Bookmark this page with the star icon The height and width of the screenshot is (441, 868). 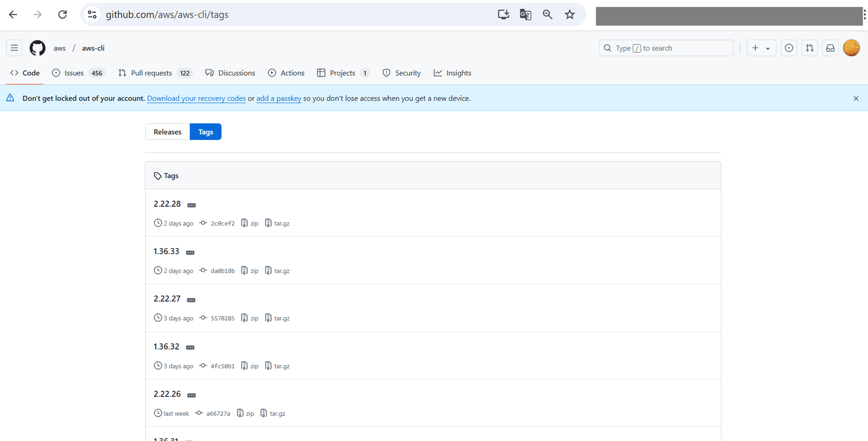tap(570, 15)
